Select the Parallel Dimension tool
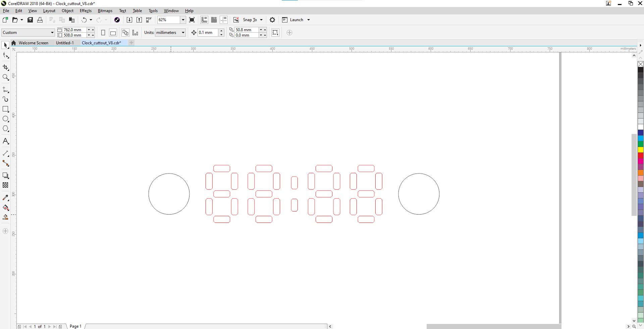The height and width of the screenshot is (329, 644). 5,153
